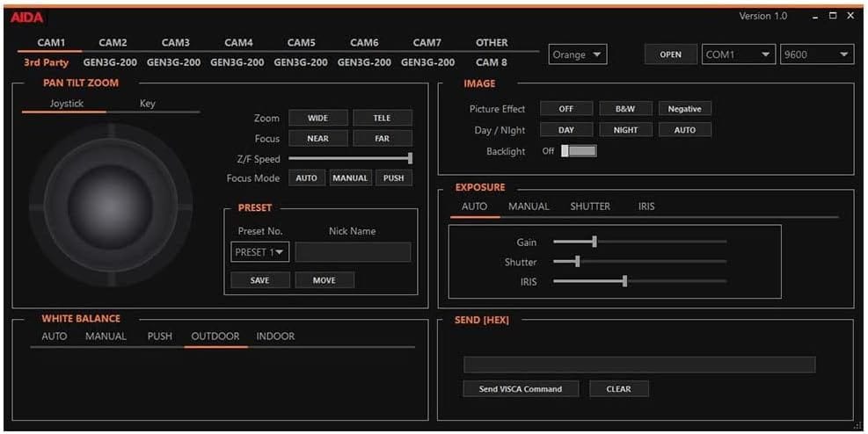Select White Balance INDOOR tab
The height and width of the screenshot is (434, 868).
pyautogui.click(x=275, y=336)
